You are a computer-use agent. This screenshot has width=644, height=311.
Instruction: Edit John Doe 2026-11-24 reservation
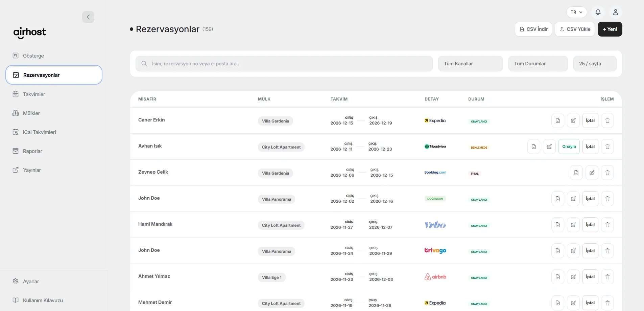tap(573, 251)
